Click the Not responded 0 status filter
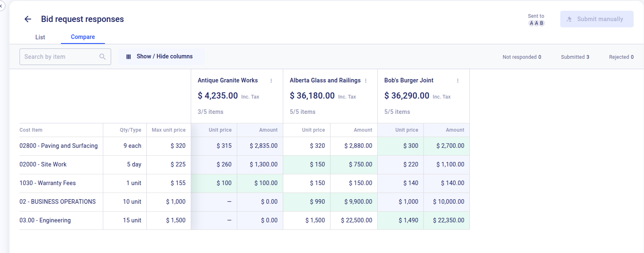 (x=522, y=57)
